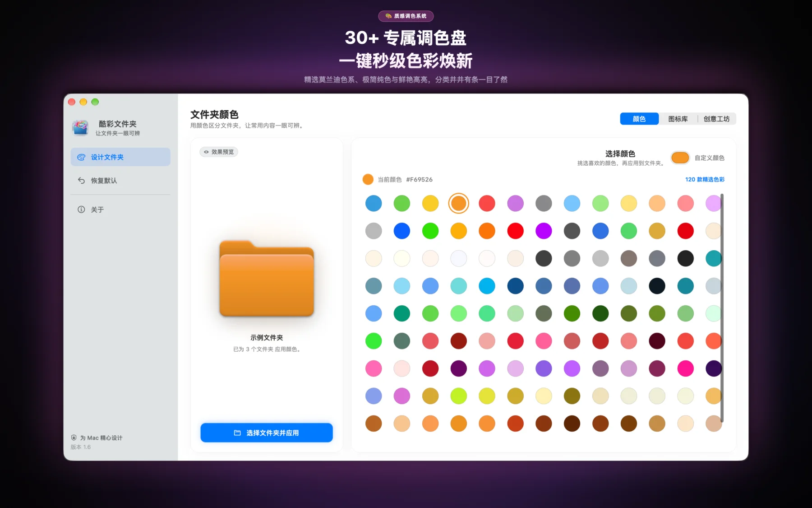This screenshot has height=508, width=812.
Task: Click the color grid vertical scrollbar
Action: click(722, 308)
